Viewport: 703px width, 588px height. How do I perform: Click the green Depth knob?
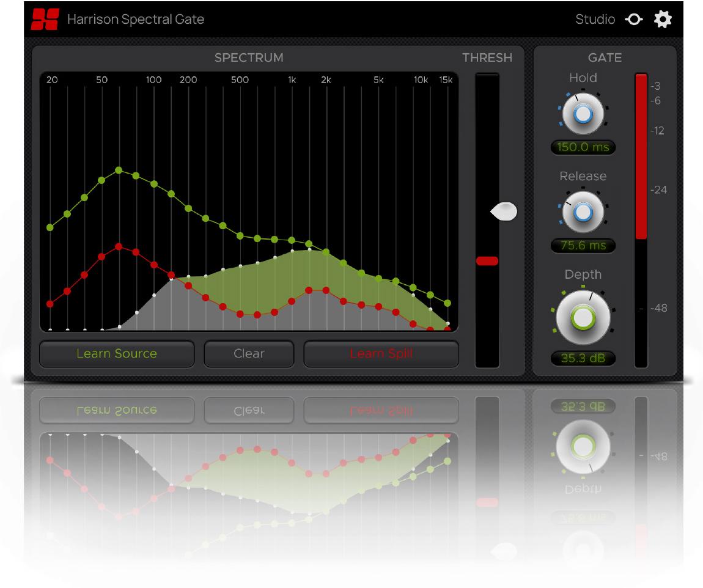click(583, 318)
